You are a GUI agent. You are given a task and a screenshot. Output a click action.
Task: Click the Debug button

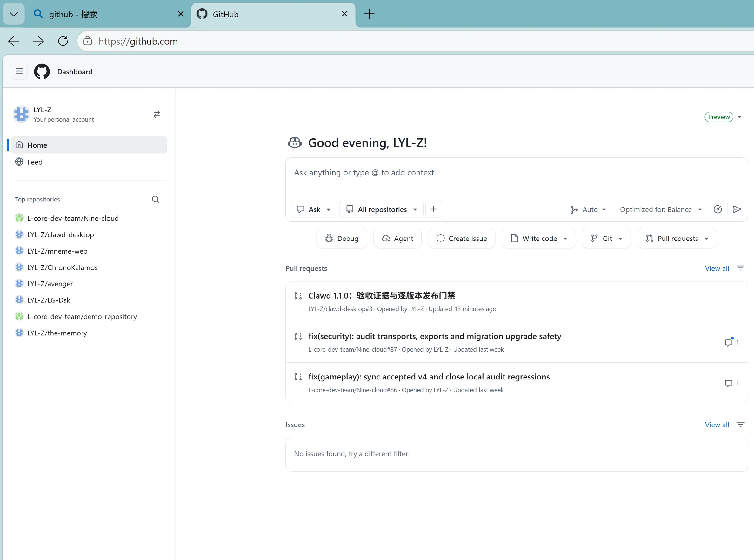click(342, 238)
